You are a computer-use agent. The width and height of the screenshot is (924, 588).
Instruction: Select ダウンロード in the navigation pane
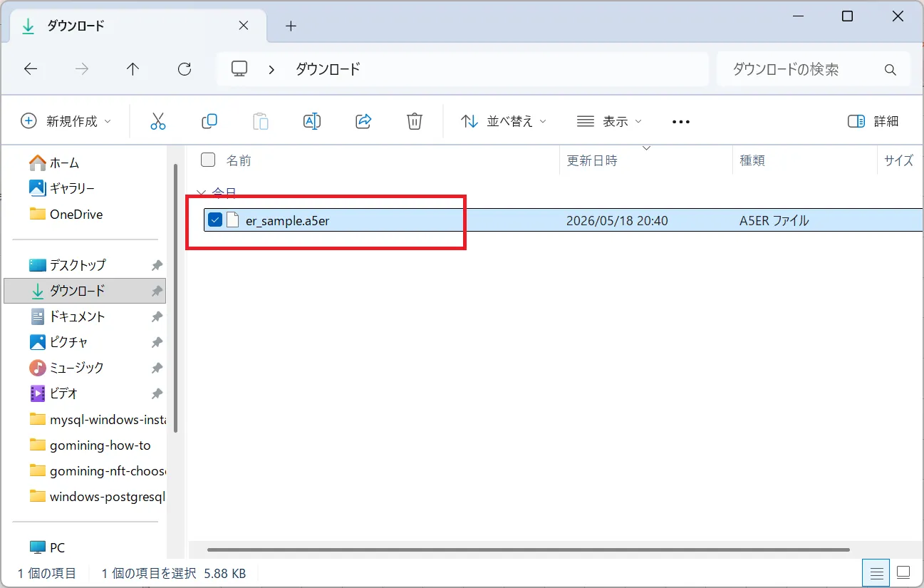tap(85, 291)
